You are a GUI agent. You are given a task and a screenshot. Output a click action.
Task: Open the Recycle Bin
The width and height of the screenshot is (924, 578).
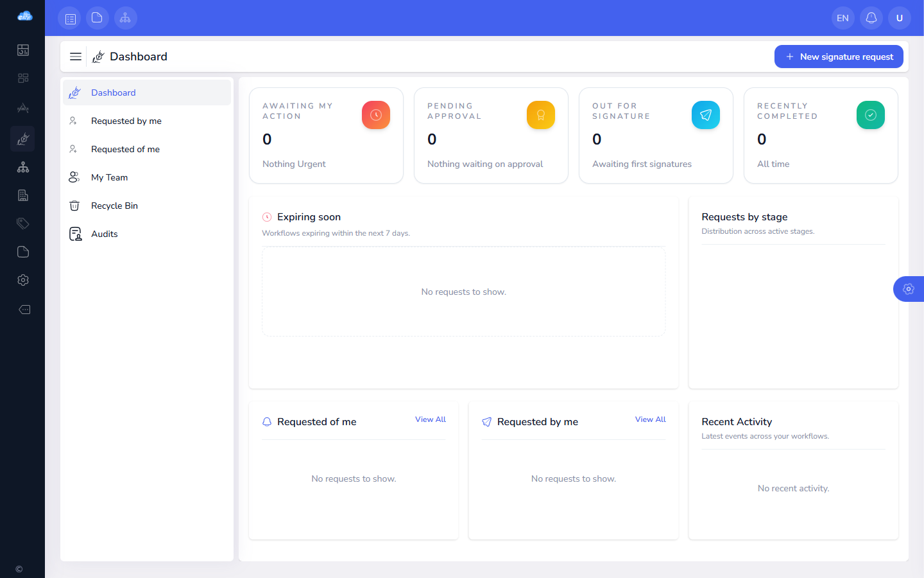147,206
